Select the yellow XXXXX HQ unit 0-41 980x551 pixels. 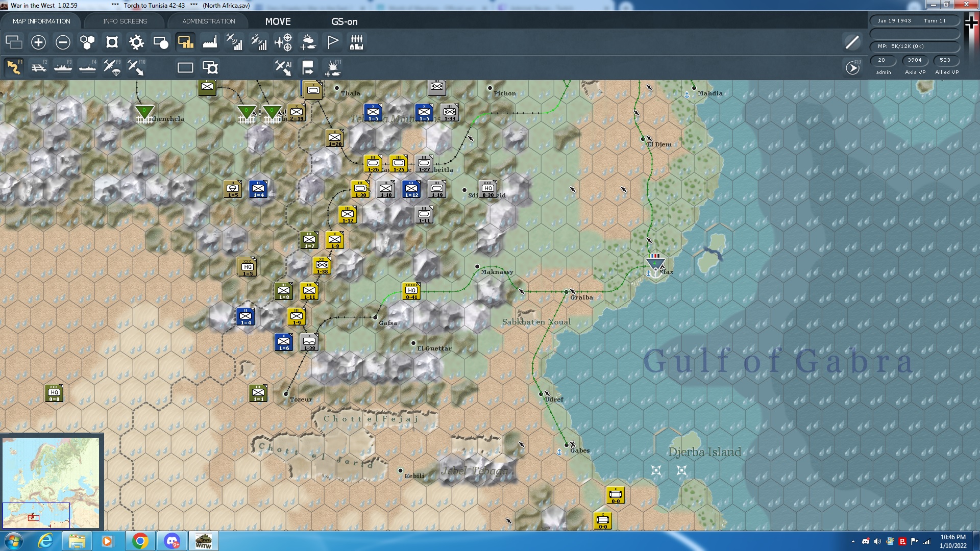tap(411, 290)
